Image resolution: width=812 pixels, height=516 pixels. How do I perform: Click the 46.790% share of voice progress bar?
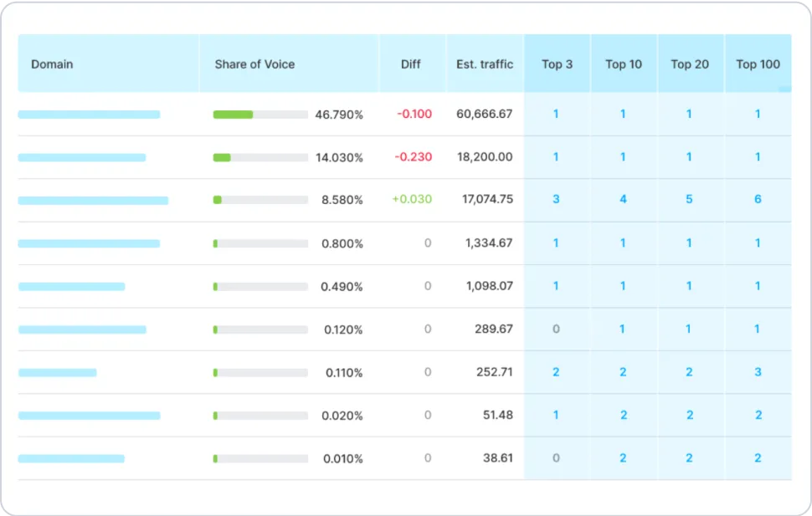[260, 115]
